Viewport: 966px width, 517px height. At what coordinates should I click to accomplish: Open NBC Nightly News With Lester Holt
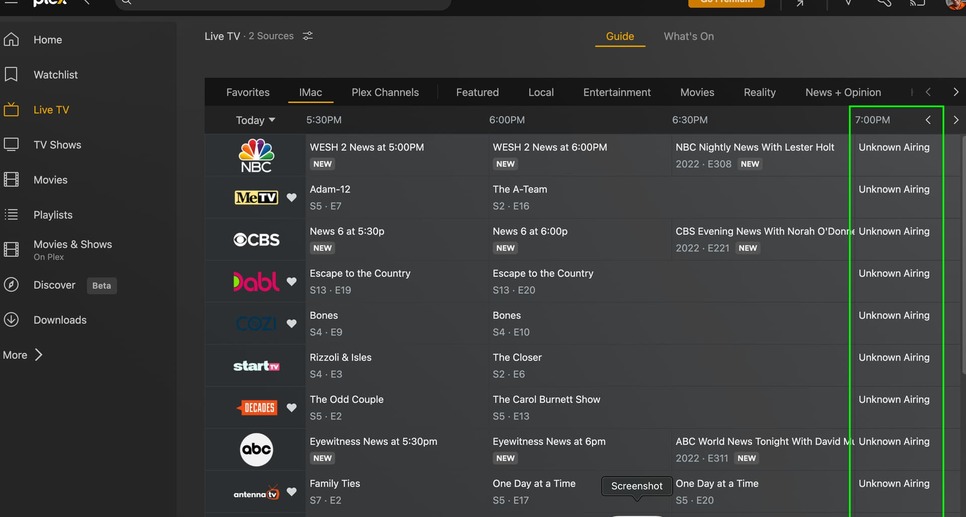760,155
